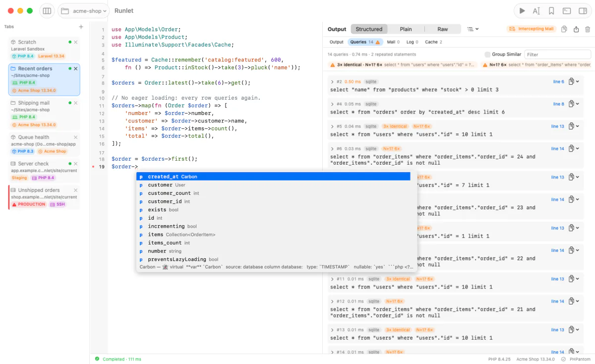595x364 pixels.
Task: Open the Queue health tab
Action: click(x=44, y=144)
